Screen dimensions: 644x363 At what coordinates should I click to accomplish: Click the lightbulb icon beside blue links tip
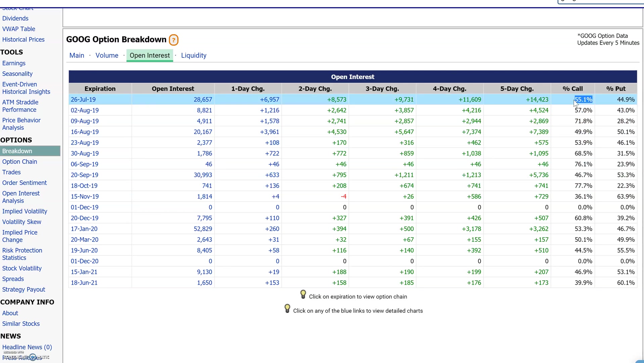pyautogui.click(x=287, y=309)
